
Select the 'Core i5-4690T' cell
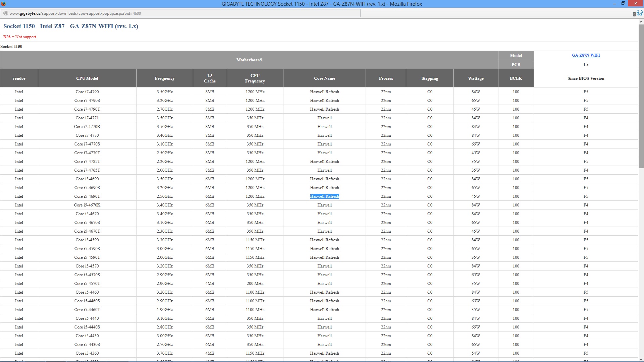[87, 196]
